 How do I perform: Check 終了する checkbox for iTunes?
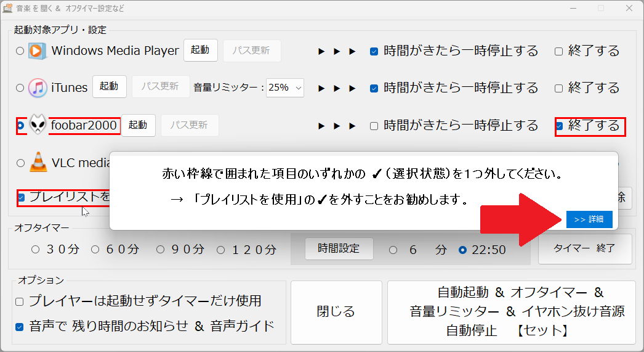[x=558, y=88]
